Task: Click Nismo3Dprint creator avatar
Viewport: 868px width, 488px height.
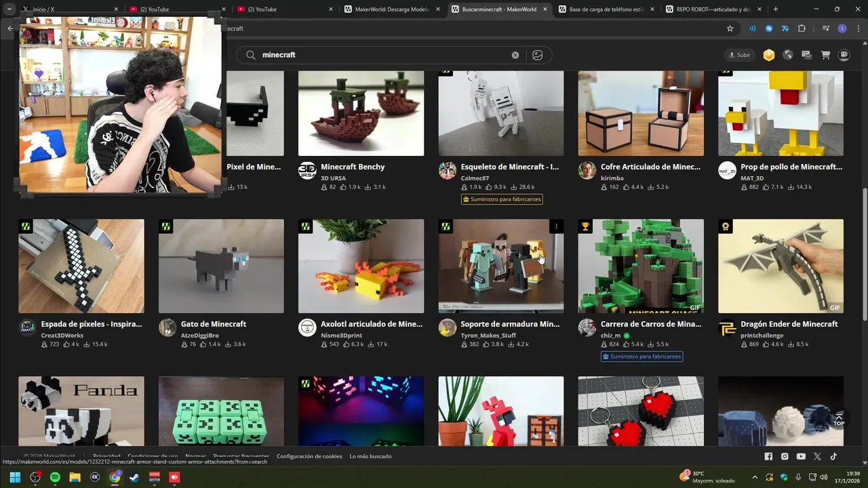Action: tap(307, 328)
